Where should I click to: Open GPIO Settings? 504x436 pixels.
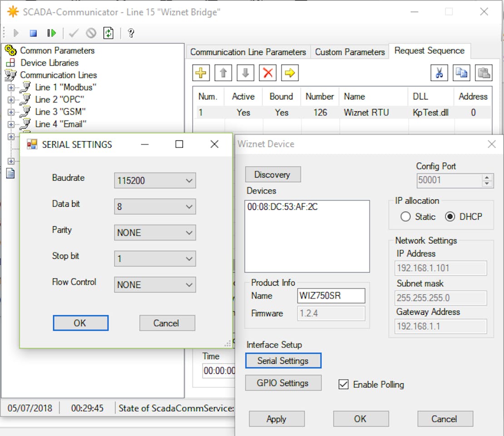click(283, 383)
